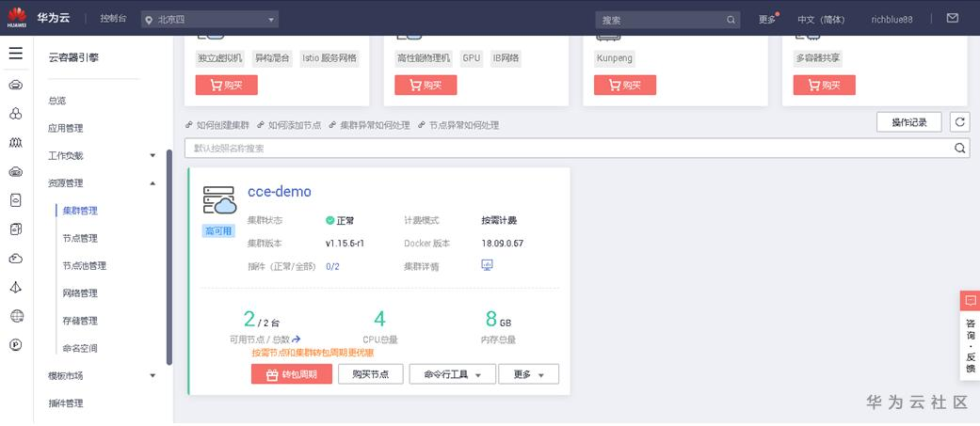Image resolution: width=980 pixels, height=426 pixels.
Task: Click the location pin in the region selector
Action: coord(149,20)
